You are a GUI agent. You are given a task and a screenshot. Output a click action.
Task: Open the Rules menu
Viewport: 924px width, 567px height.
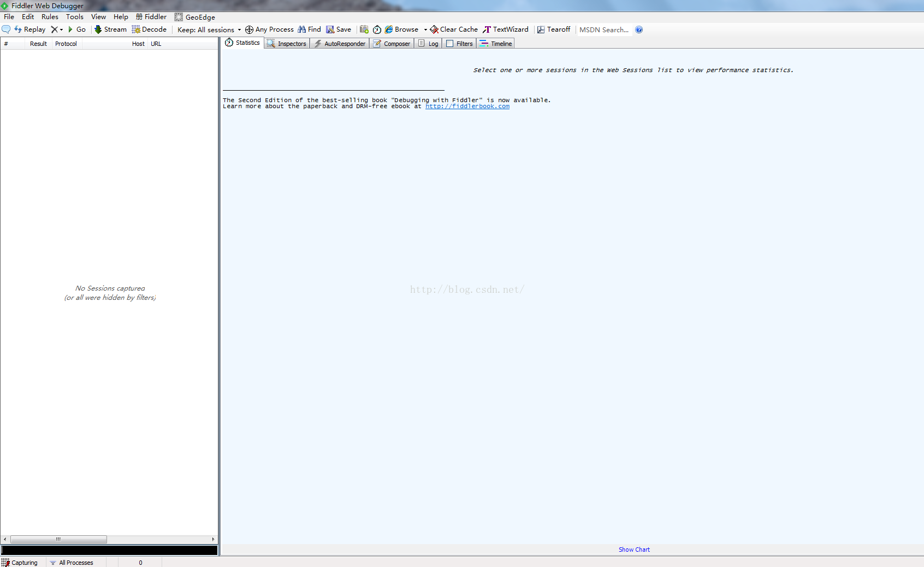(x=50, y=17)
